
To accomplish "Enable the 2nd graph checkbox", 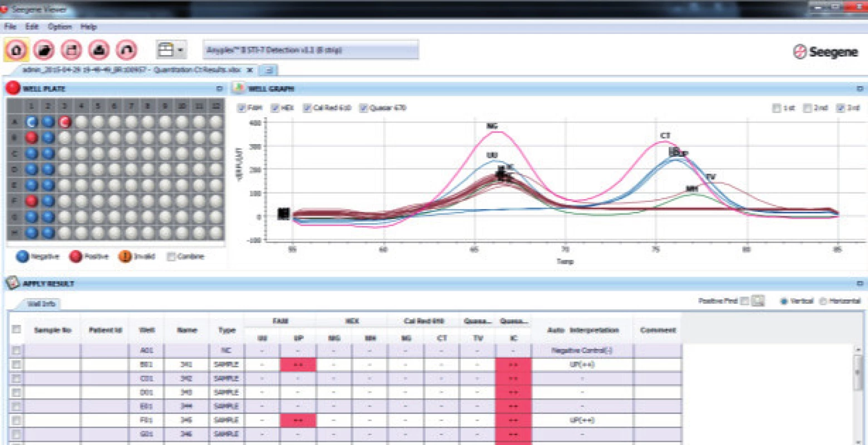I will (x=807, y=108).
